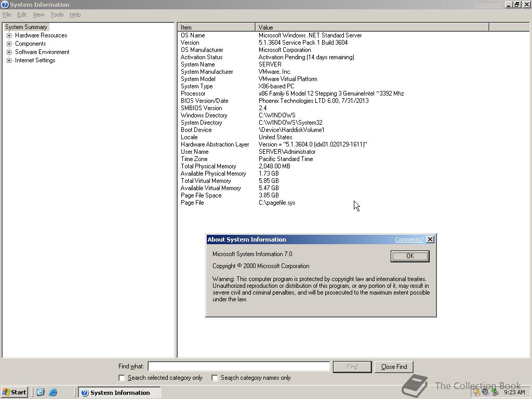The width and height of the screenshot is (532, 399).
Task: Click the Item column header
Action: pyautogui.click(x=217, y=28)
